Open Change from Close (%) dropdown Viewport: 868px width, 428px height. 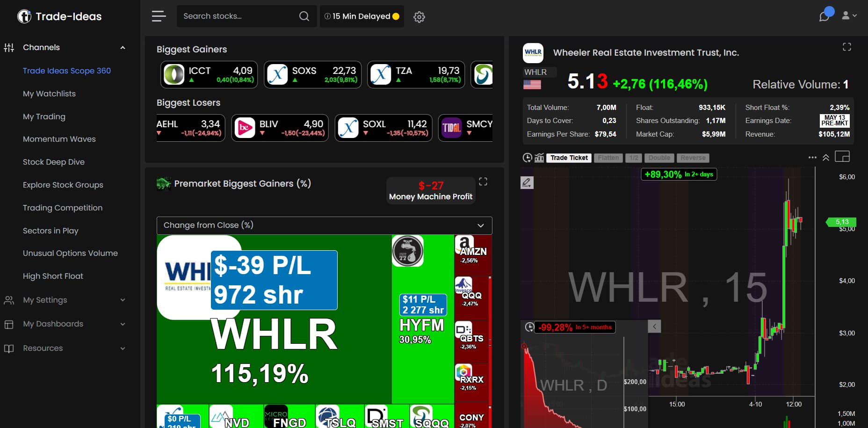click(x=325, y=225)
